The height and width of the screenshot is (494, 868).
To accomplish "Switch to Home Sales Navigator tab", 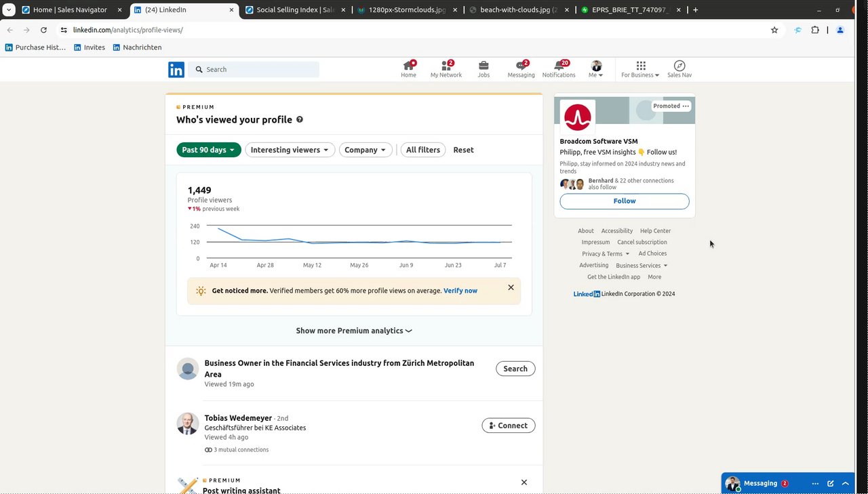I will 70,10.
